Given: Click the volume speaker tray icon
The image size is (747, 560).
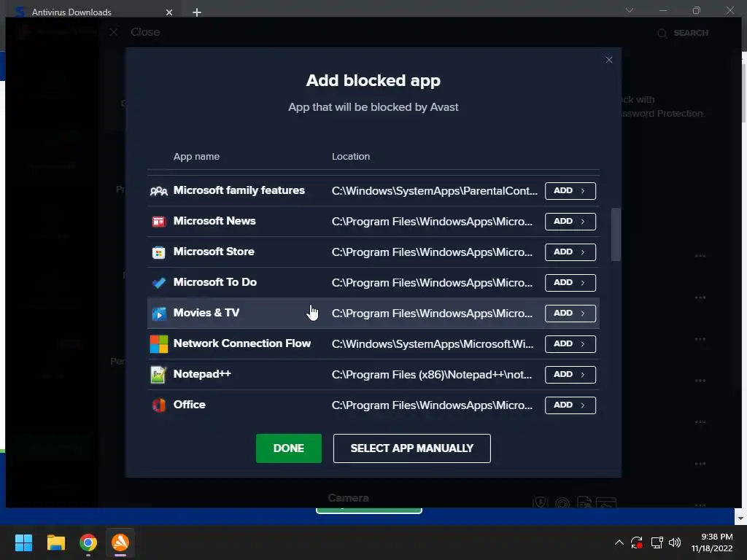Looking at the screenshot, I should (x=675, y=542).
